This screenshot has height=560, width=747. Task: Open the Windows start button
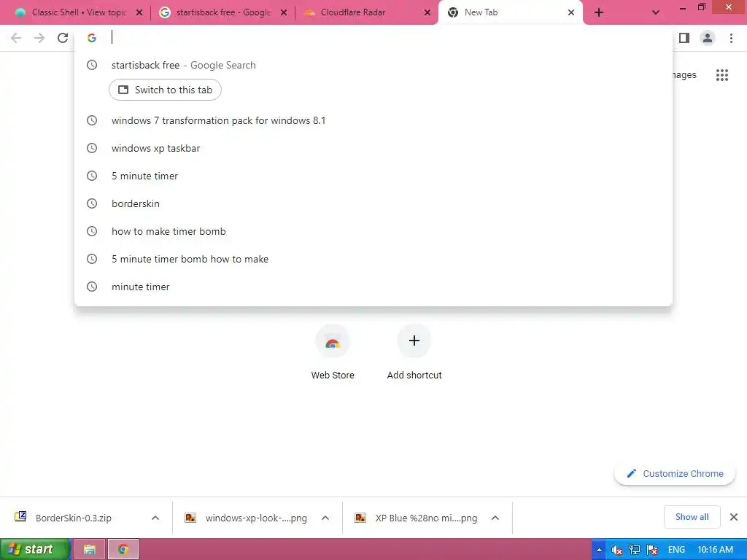[x=35, y=550]
